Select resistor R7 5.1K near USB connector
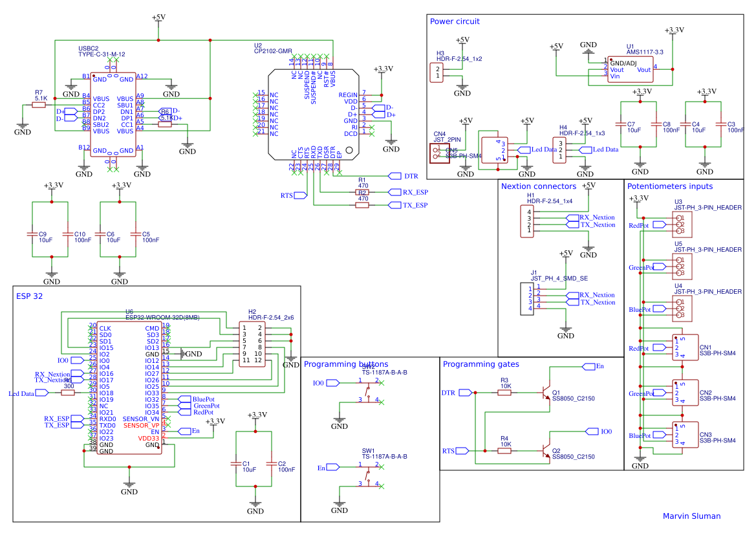 tap(39, 105)
